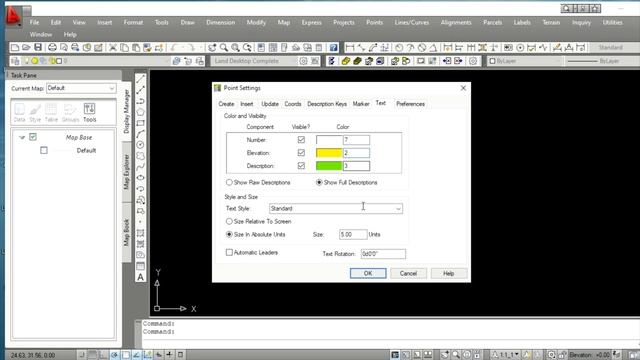Click OK in Point Settings dialog
Viewport: 640px width, 360px height.
point(368,273)
